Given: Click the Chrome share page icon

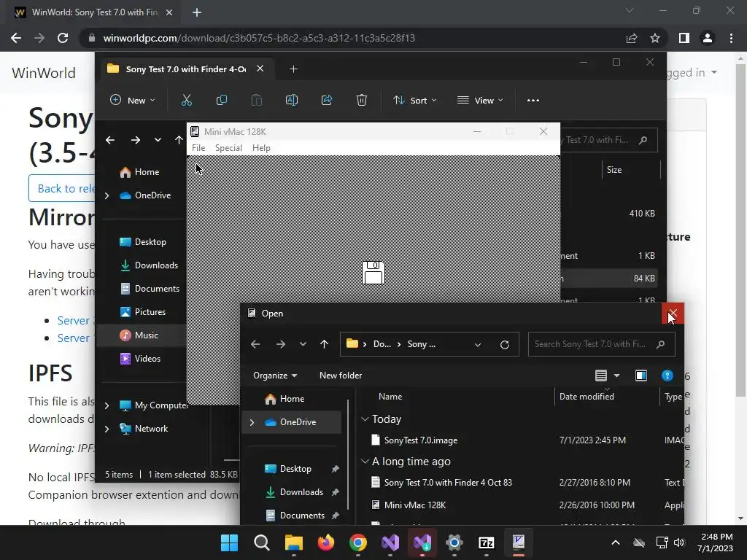Looking at the screenshot, I should pos(632,38).
